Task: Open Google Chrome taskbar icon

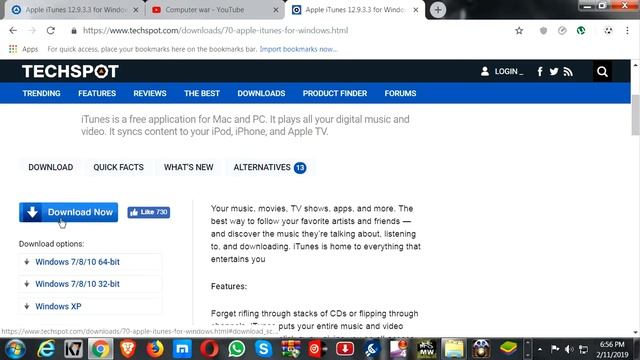Action: [100, 349]
